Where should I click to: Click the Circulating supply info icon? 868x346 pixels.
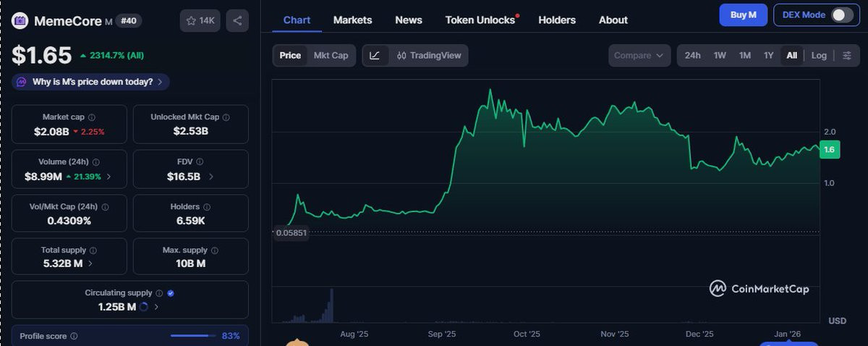coord(159,293)
